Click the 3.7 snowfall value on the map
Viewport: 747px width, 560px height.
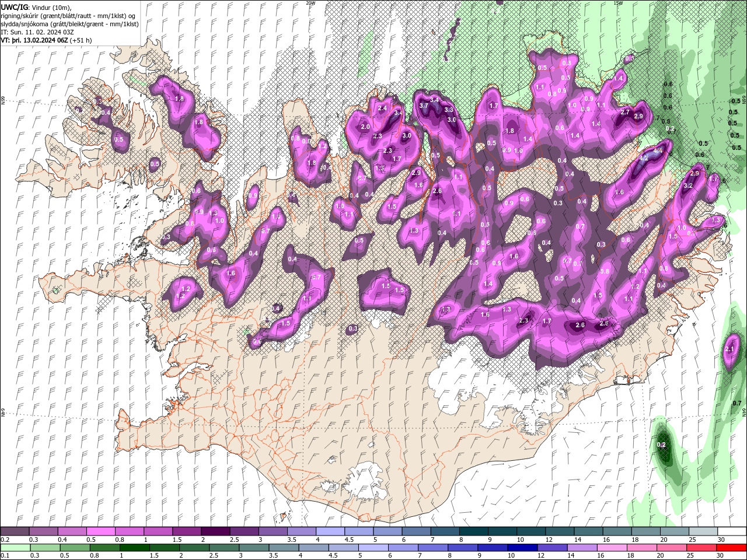(x=424, y=106)
